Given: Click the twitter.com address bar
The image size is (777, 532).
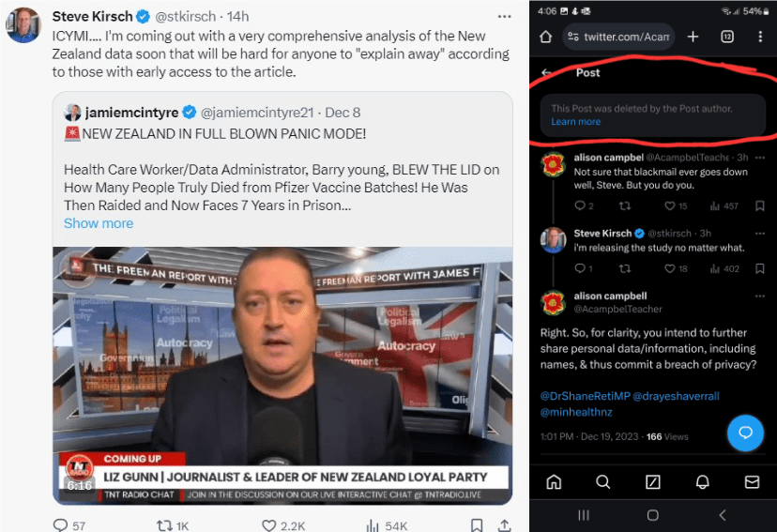Looking at the screenshot, I should [x=617, y=37].
